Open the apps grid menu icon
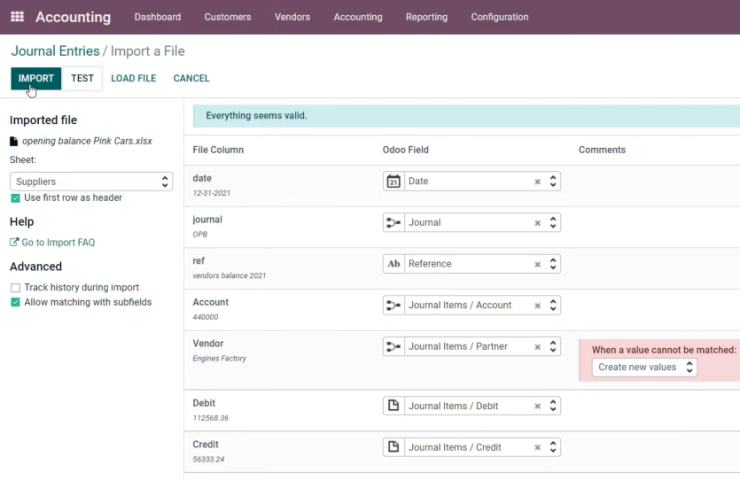 tap(17, 17)
